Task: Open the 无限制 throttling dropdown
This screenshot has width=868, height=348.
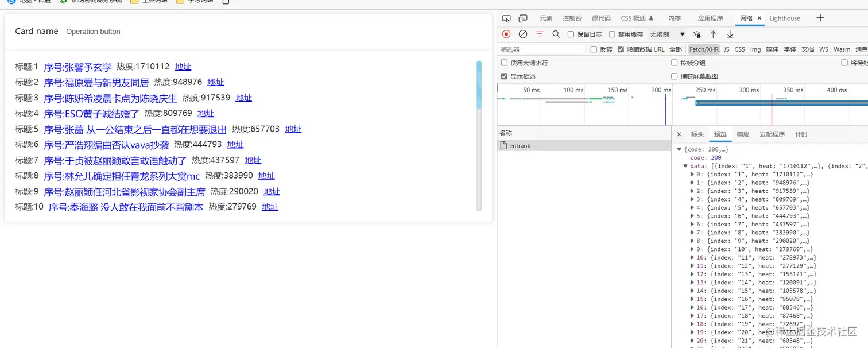Action: [668, 34]
